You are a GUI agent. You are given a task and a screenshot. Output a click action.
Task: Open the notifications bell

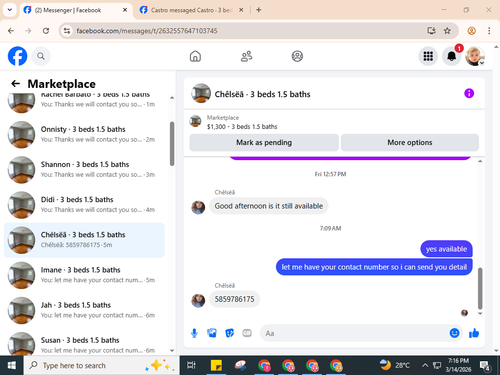tap(452, 56)
